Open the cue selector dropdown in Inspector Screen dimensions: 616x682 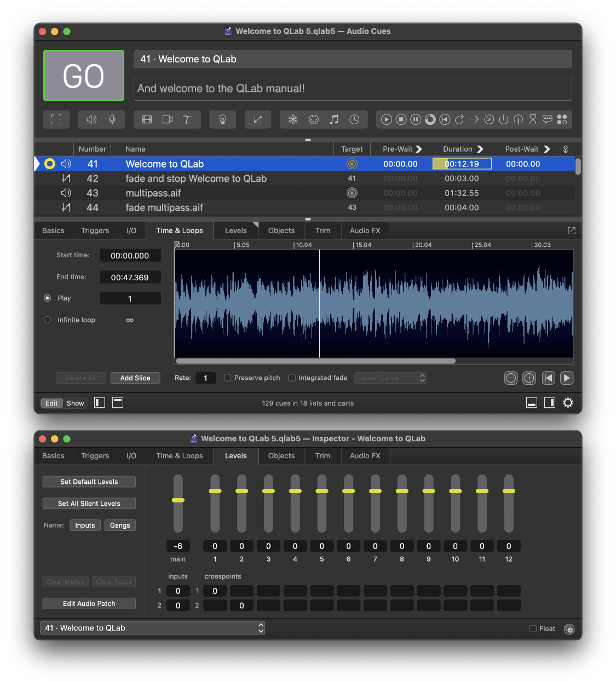(153, 628)
